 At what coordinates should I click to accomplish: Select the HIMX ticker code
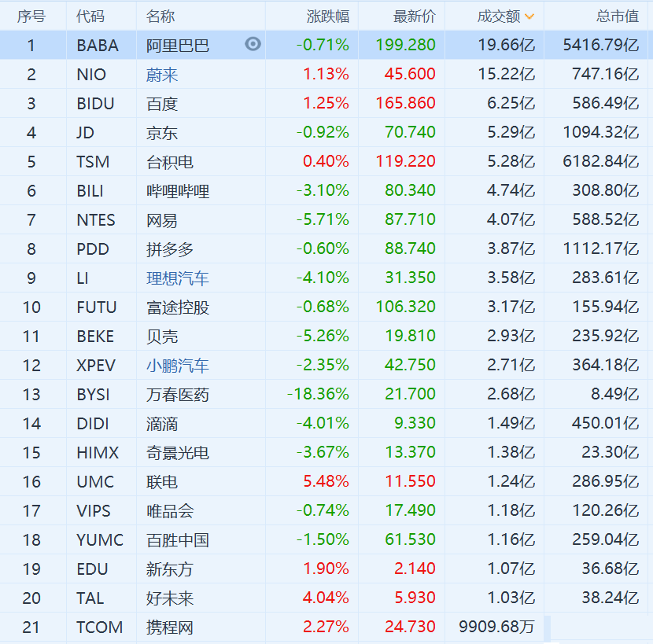[98, 452]
